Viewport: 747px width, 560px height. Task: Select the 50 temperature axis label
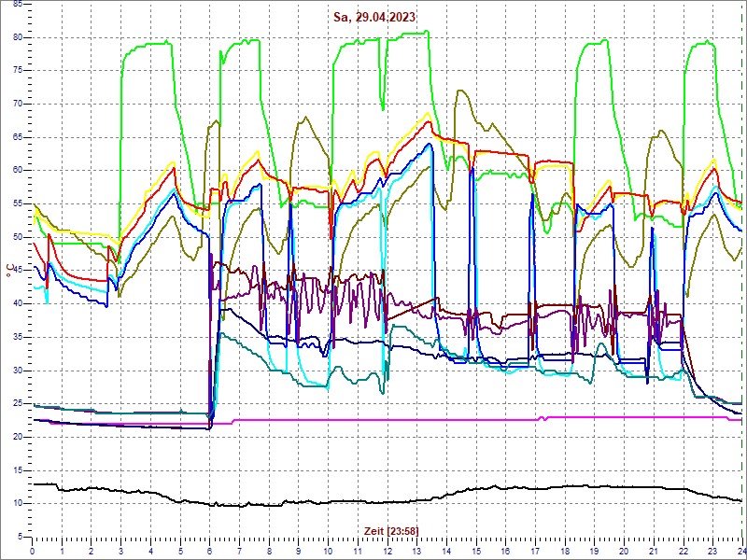tap(17, 237)
